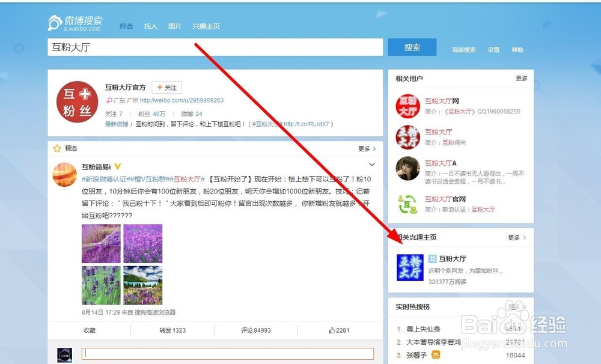Screen dimensions: 601x364
Task: Click the search box containing 互粉大厅
Action: [215, 47]
